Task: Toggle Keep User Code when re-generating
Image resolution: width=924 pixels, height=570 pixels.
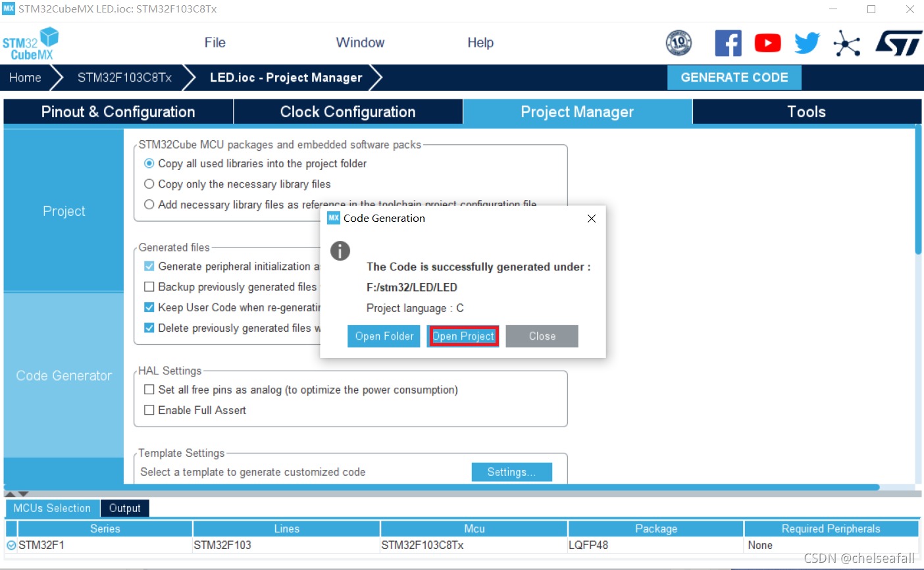Action: coord(149,307)
